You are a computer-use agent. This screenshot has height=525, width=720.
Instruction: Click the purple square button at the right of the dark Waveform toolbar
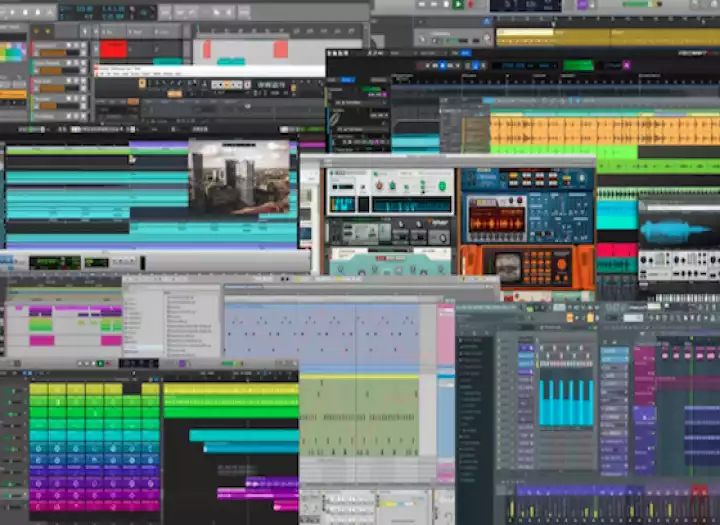coord(626,65)
